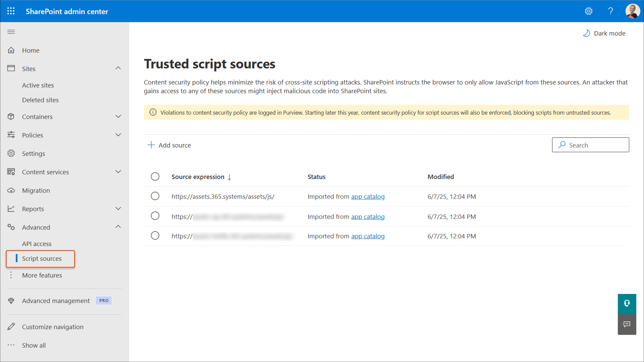Click the Customize navigation pencil icon

coord(11,327)
